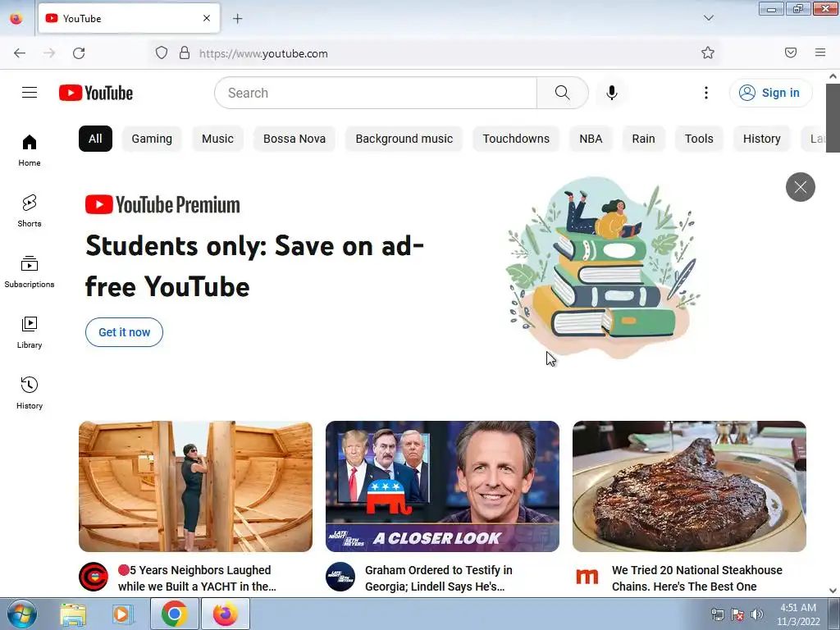The height and width of the screenshot is (630, 840).
Task: Select the Music filter chip
Action: tap(217, 139)
